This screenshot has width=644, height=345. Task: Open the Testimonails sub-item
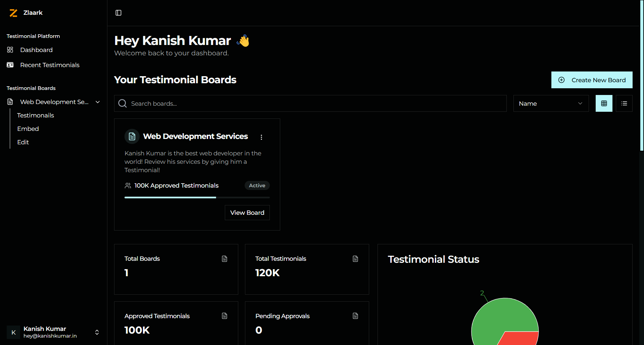coord(36,115)
